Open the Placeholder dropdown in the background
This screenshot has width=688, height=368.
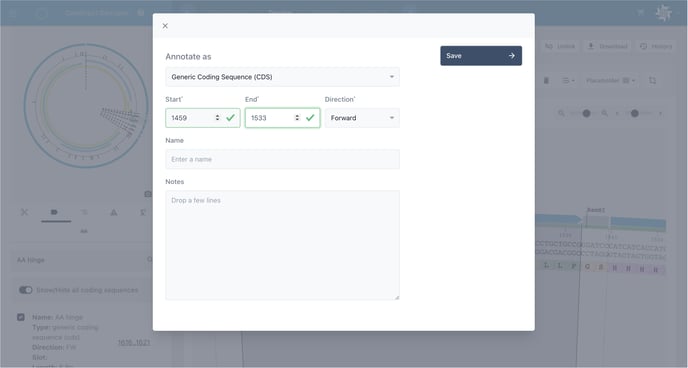610,80
